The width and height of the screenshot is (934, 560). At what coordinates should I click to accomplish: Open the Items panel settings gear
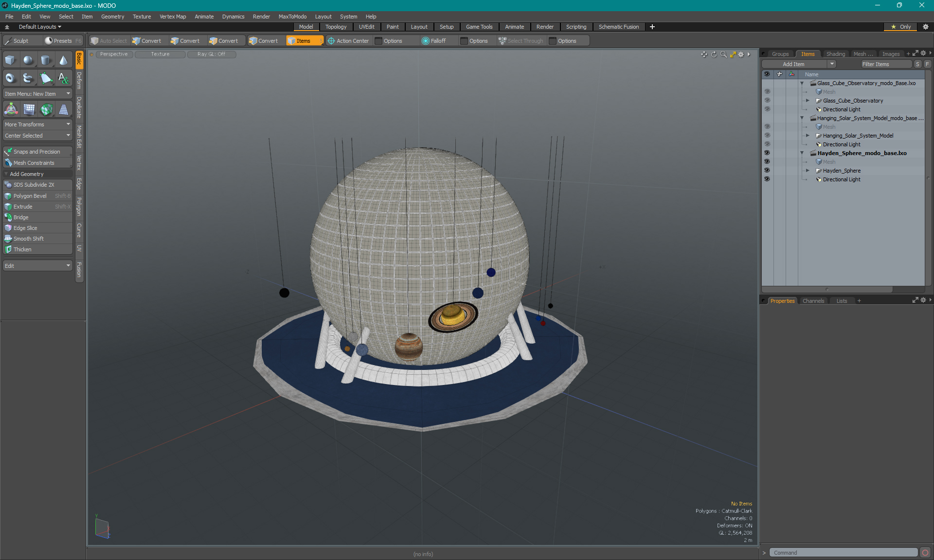[x=923, y=53]
